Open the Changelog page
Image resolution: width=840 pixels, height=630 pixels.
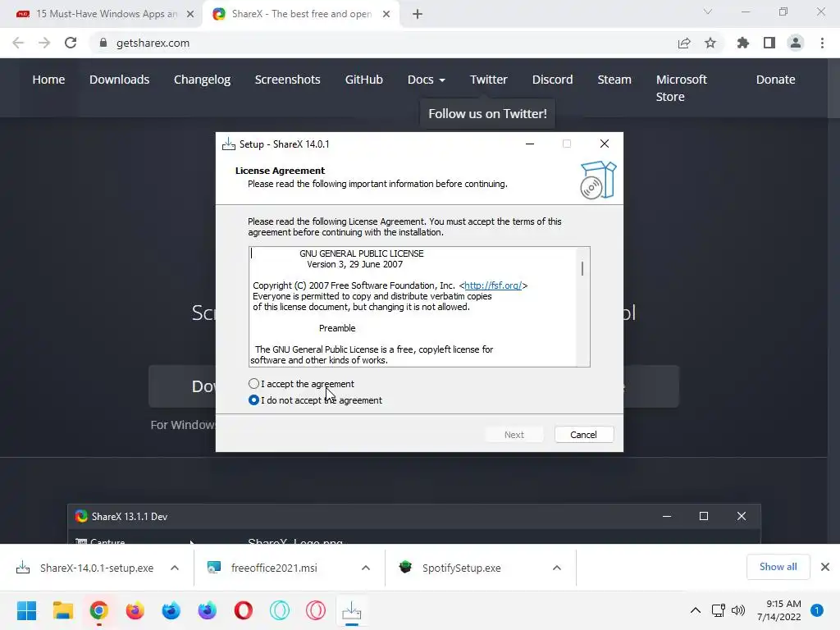pyautogui.click(x=202, y=80)
